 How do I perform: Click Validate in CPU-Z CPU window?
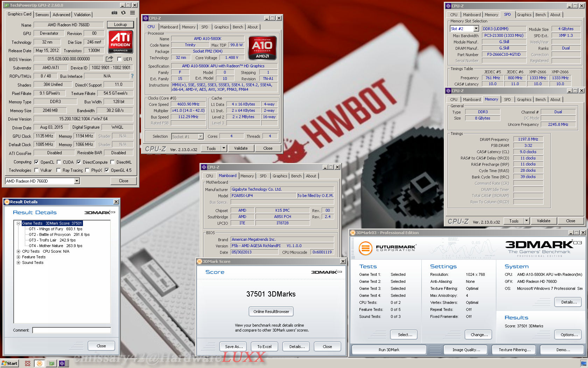(x=241, y=148)
